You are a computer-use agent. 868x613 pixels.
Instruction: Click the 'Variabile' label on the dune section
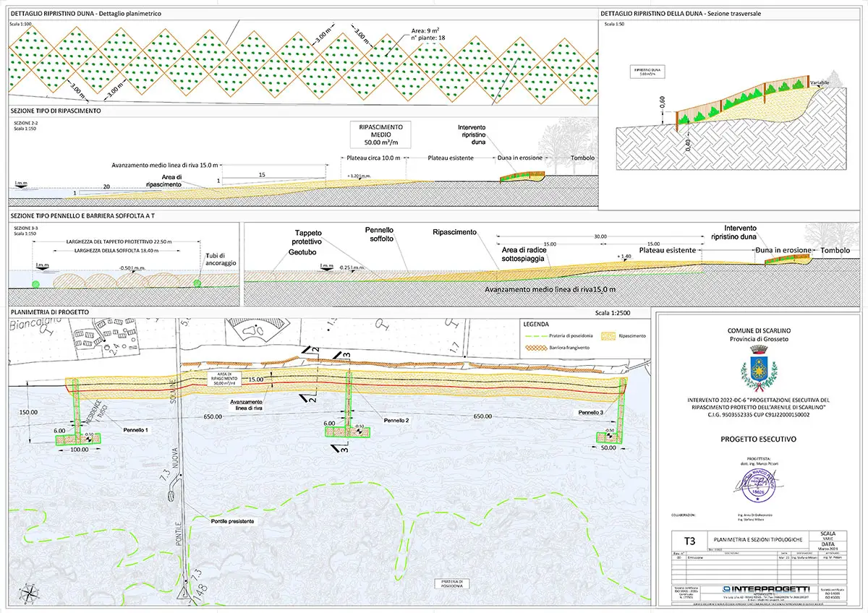820,83
